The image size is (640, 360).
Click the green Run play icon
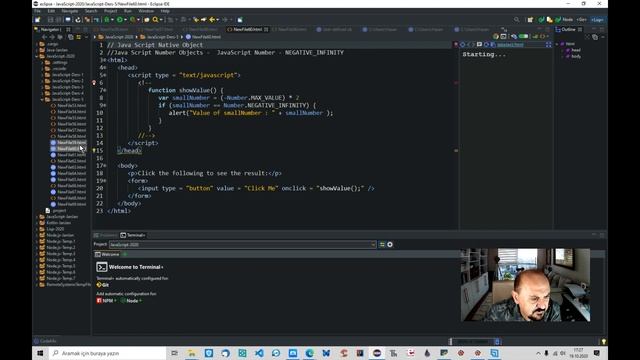pos(120,20)
